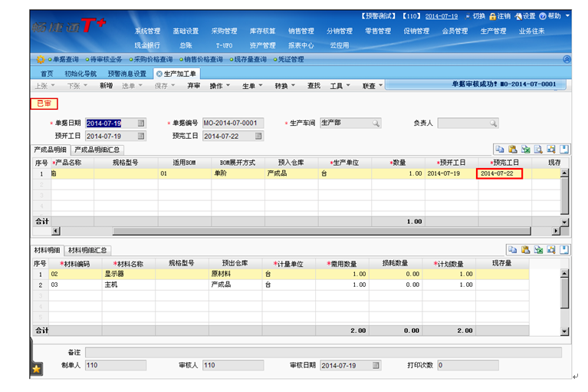Click the save icon in 产成品明细 grid toolbar

point(564,150)
